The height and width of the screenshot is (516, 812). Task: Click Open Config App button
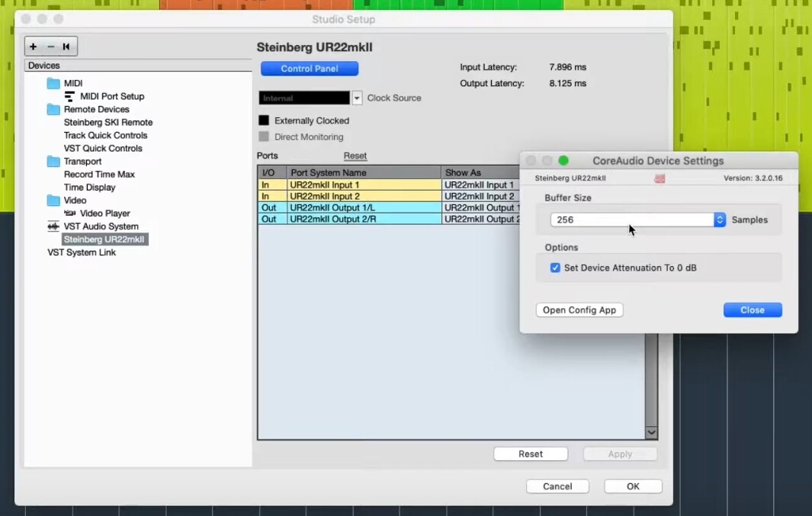coord(579,310)
